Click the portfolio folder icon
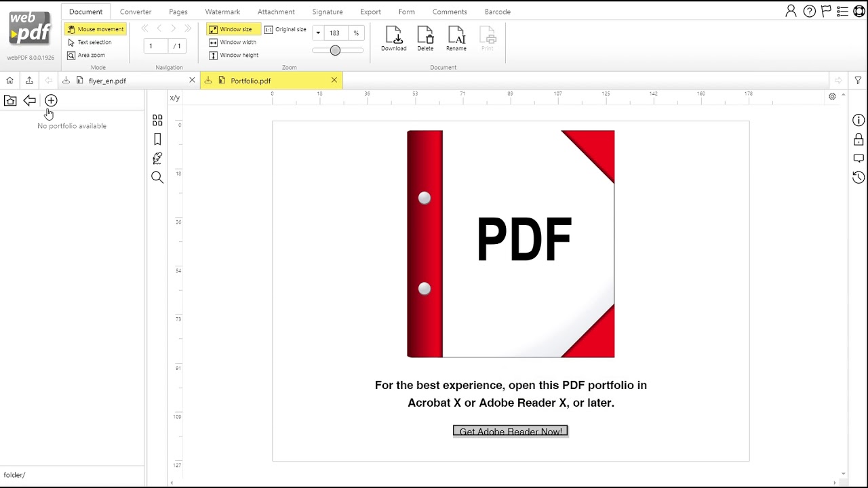 [x=10, y=100]
